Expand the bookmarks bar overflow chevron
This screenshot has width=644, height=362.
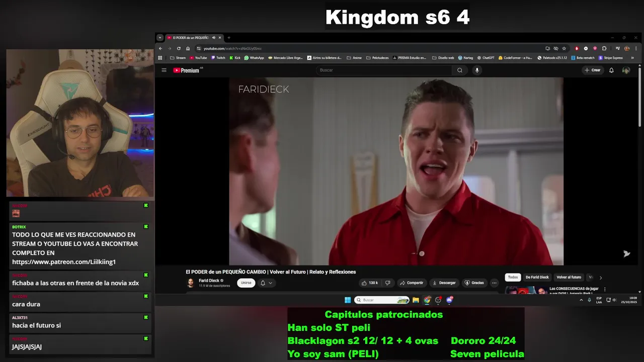coord(632,58)
